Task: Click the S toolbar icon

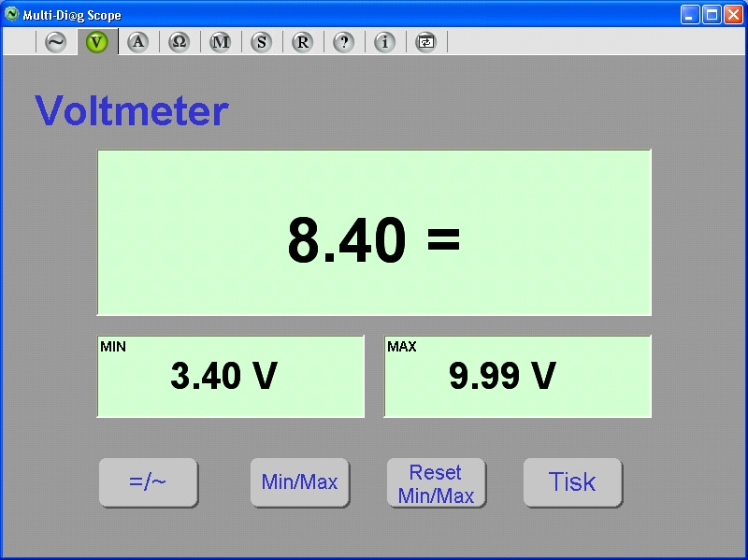Action: pos(261,42)
